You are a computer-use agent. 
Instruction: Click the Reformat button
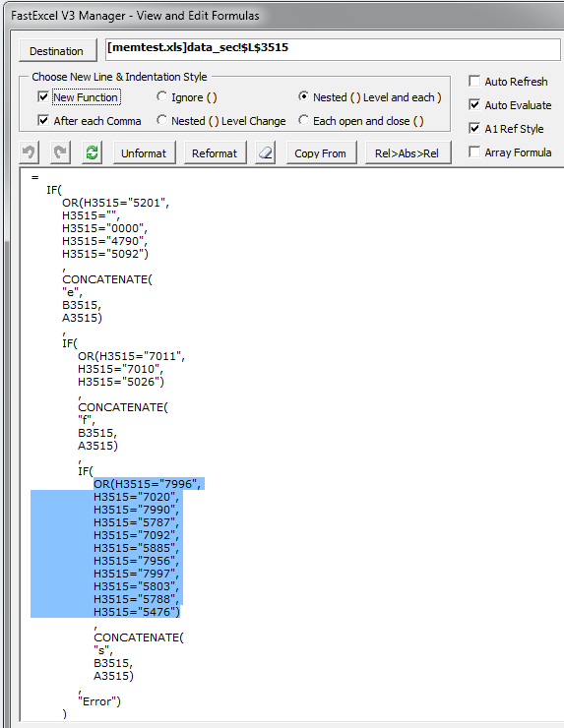pos(215,152)
